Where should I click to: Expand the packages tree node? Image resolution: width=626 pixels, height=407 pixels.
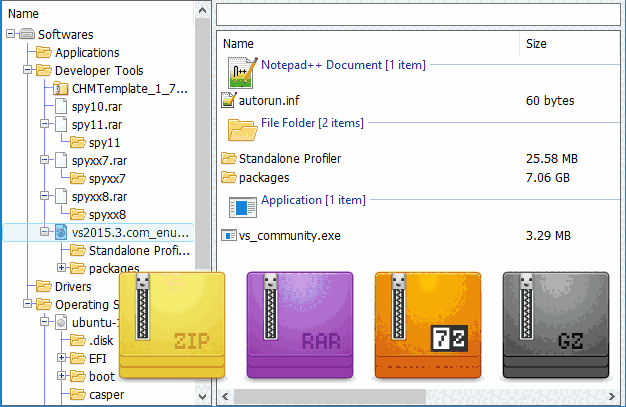pyautogui.click(x=61, y=268)
